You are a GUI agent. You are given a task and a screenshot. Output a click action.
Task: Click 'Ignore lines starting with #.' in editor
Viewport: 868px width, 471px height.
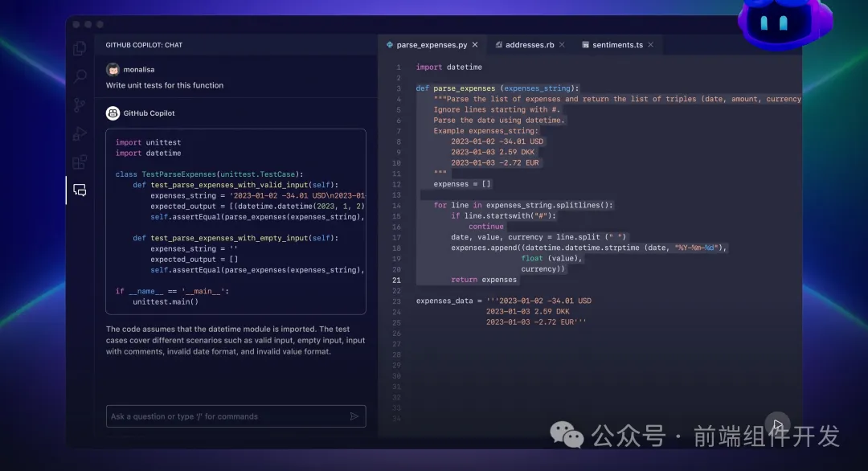497,109
